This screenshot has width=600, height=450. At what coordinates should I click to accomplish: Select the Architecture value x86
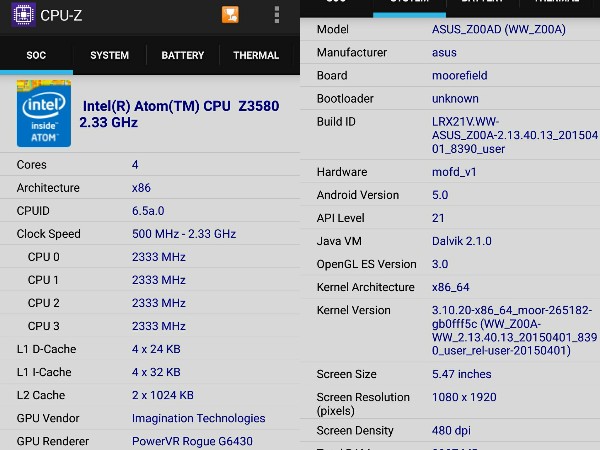click(x=141, y=188)
